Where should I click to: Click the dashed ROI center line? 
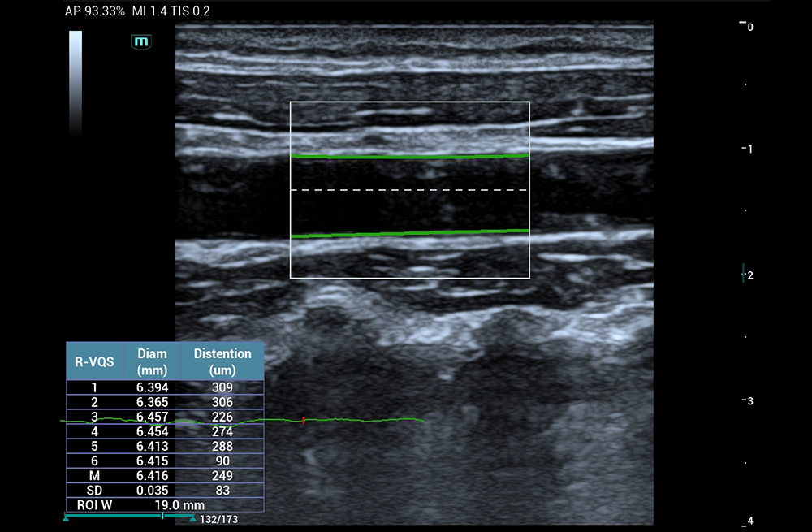[x=410, y=190]
